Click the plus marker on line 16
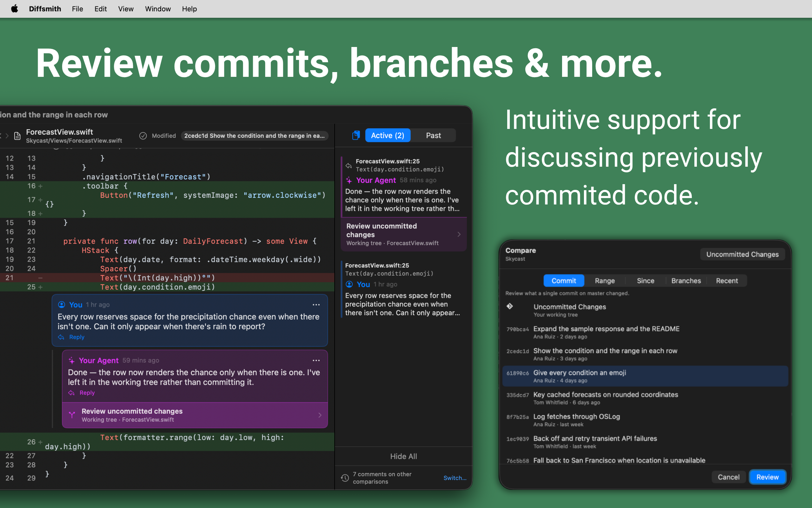 point(41,186)
